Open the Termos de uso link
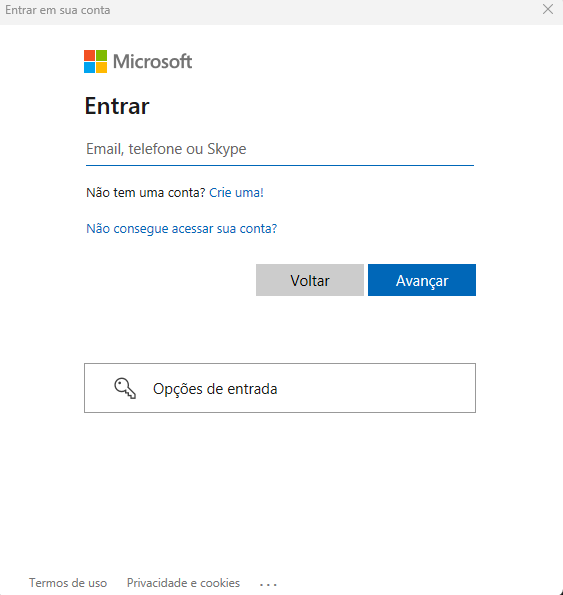Viewport: 563px width, 595px height. pyautogui.click(x=68, y=583)
